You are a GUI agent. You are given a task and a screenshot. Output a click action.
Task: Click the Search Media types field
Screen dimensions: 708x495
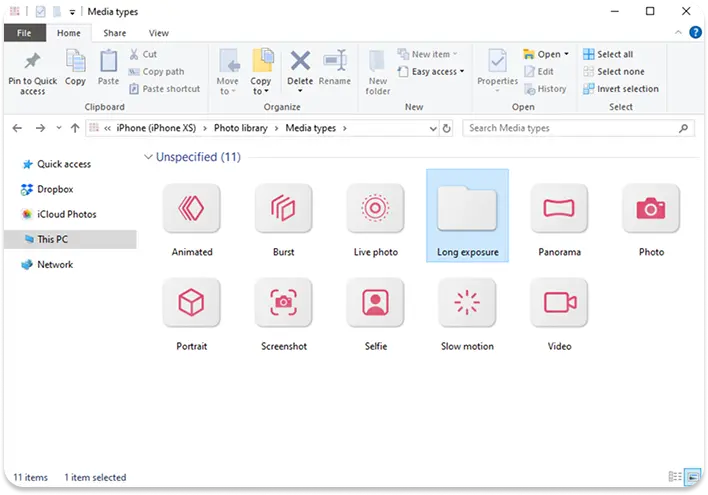tap(578, 128)
